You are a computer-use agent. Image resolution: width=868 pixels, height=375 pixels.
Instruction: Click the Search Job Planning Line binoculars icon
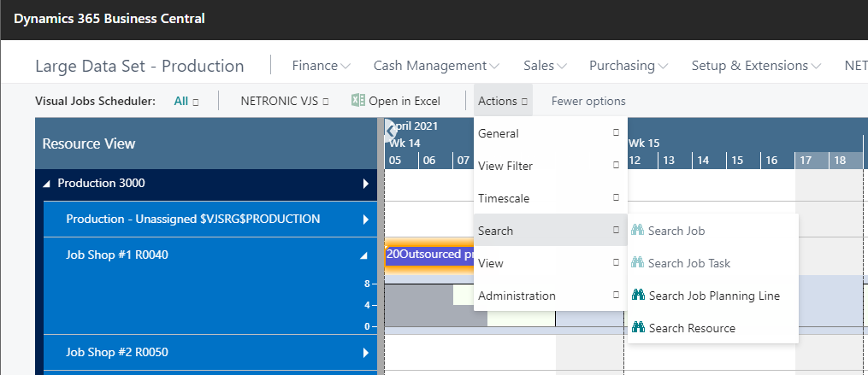(638, 295)
